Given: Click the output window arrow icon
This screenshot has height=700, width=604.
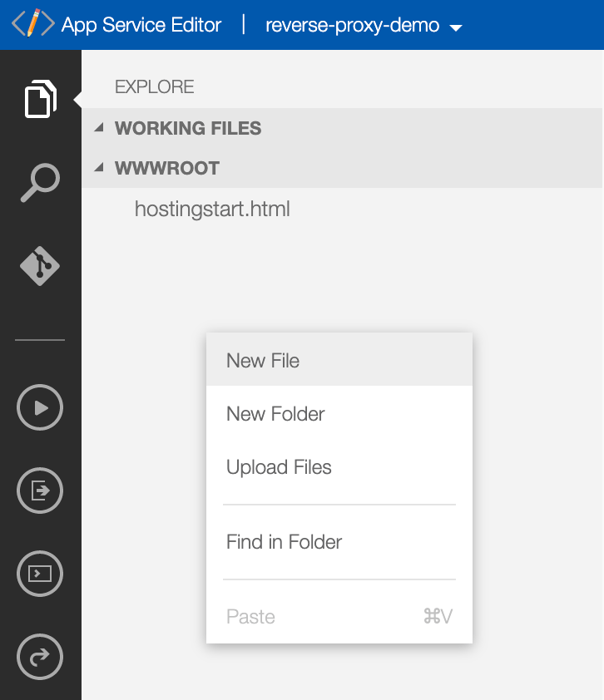Looking at the screenshot, I should [x=40, y=490].
